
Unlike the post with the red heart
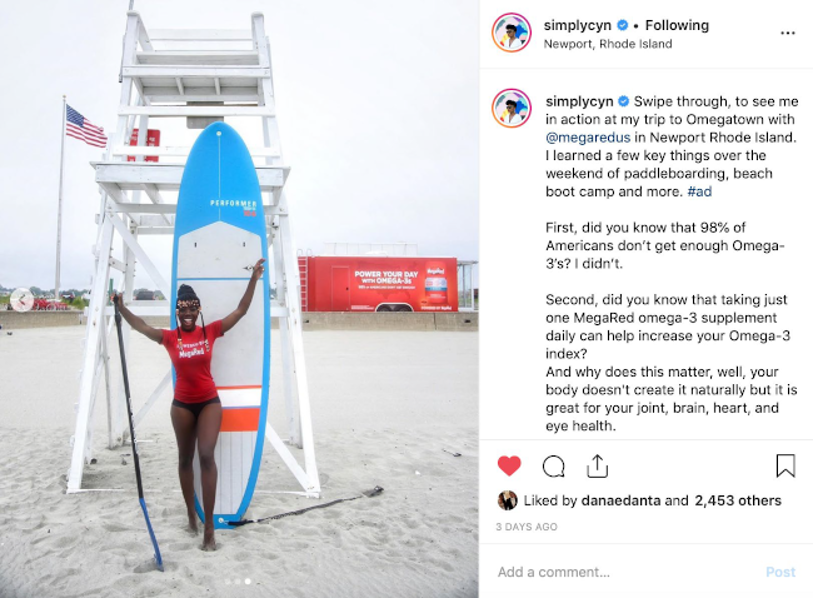509,466
